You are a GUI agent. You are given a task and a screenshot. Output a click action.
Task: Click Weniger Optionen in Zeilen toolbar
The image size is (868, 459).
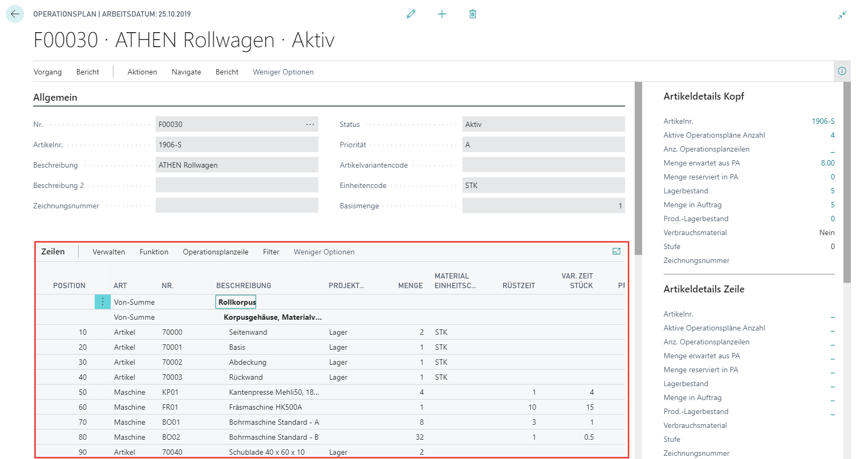point(324,252)
